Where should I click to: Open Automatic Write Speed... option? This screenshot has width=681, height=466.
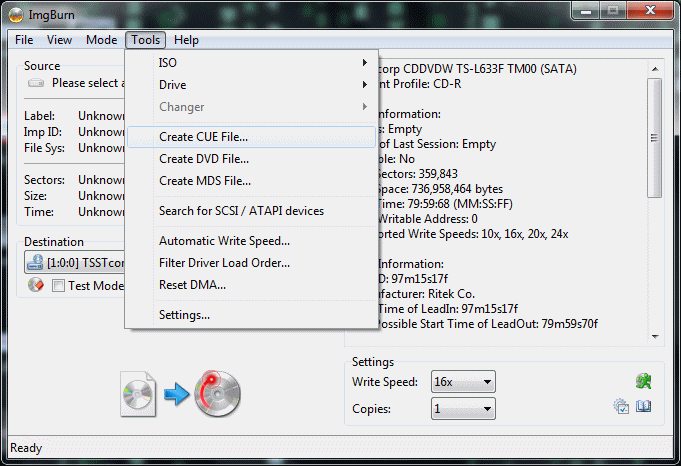click(x=252, y=241)
